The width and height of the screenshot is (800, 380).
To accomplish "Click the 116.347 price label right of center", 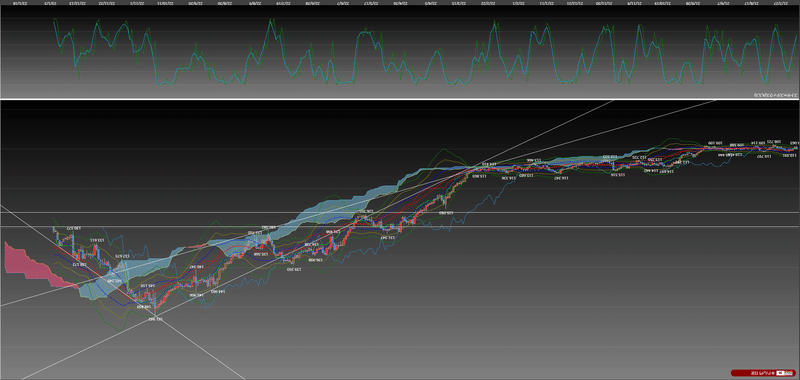I will [x=562, y=179].
